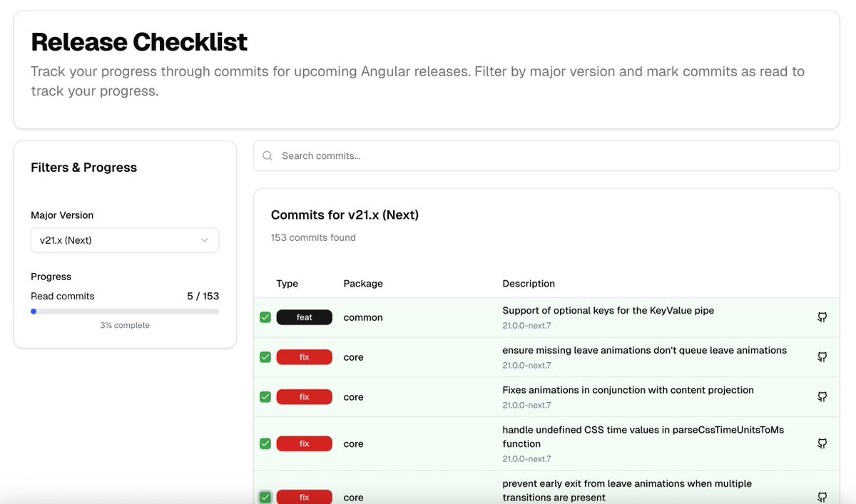
Task: Click the read commits progress bar
Action: 125,311
